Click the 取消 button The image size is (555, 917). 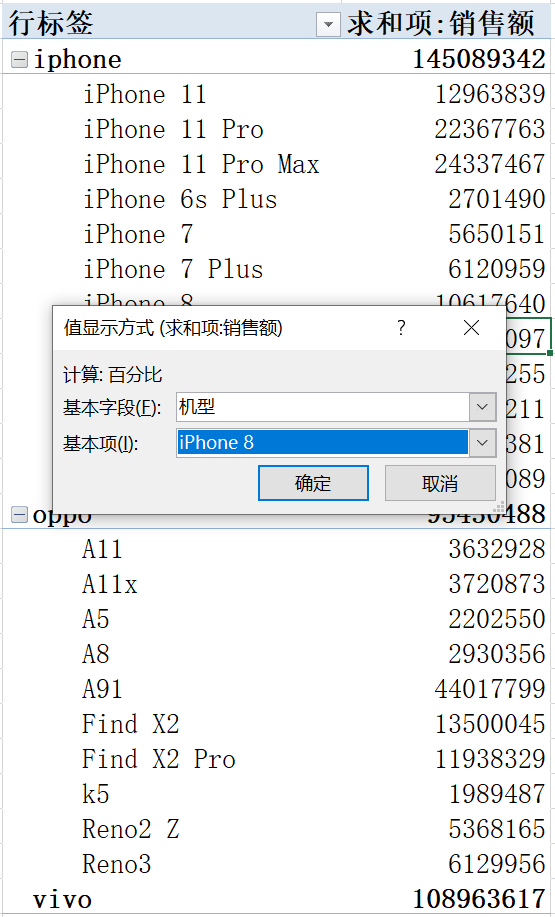440,483
